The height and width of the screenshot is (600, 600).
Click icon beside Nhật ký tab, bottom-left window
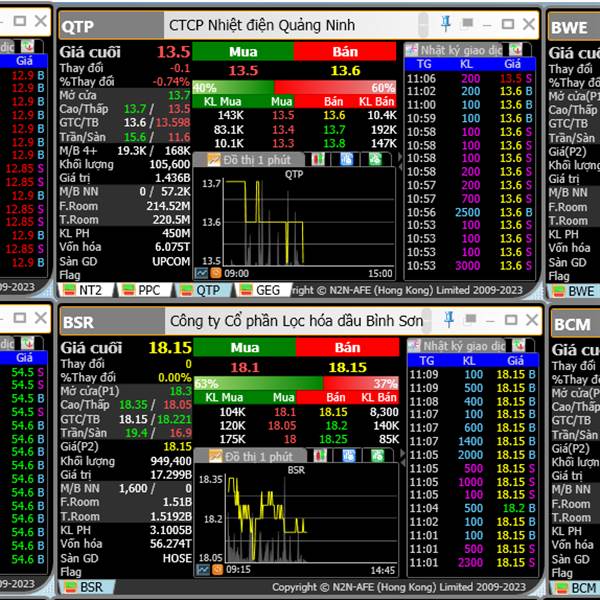27,343
